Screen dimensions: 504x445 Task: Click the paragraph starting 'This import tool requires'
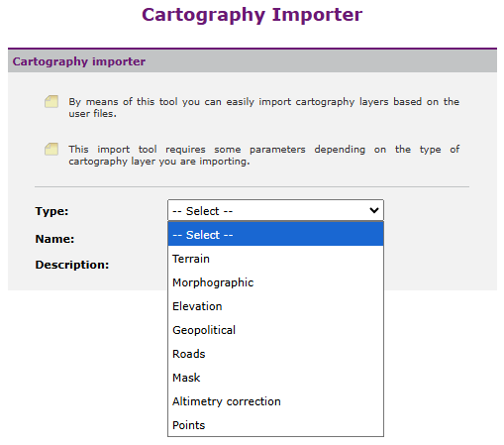click(x=263, y=155)
